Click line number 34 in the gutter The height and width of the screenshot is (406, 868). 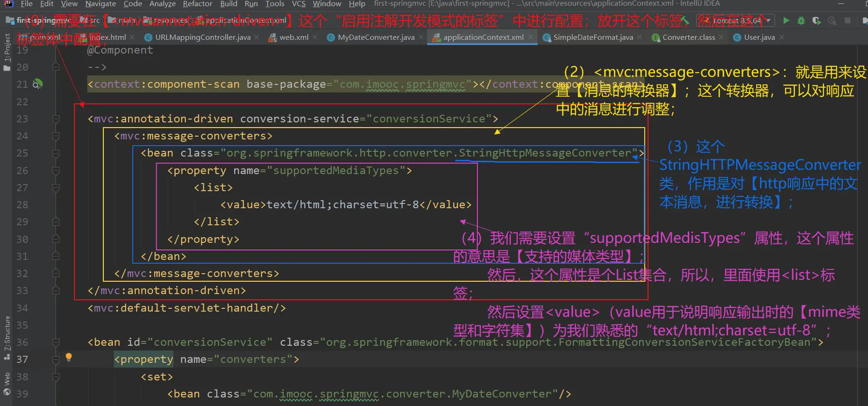[x=22, y=308]
